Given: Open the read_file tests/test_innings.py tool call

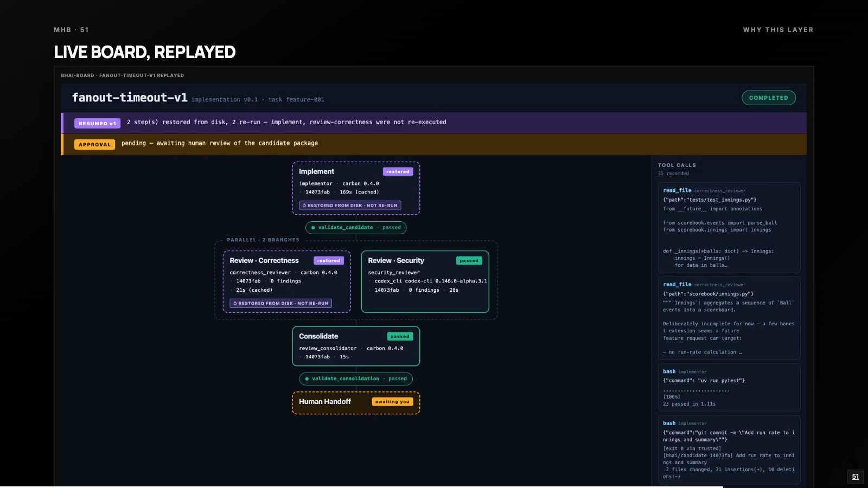Looking at the screenshot, I should coord(729,228).
